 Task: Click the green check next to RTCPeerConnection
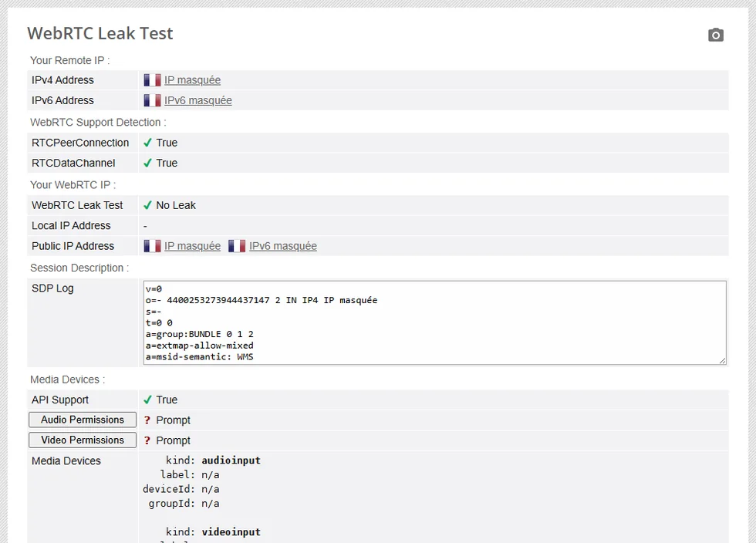[147, 143]
